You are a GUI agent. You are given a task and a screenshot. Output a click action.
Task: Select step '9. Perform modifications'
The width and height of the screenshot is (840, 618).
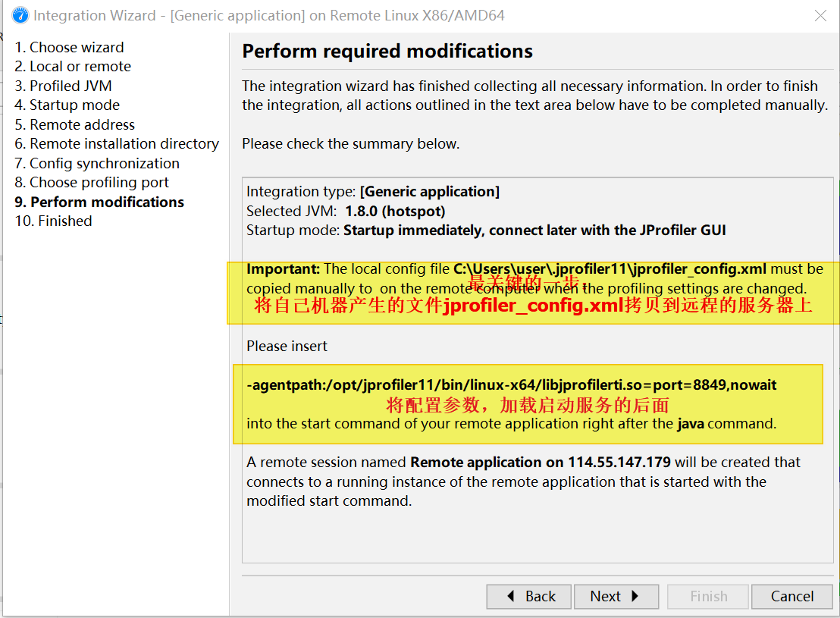coord(99,202)
